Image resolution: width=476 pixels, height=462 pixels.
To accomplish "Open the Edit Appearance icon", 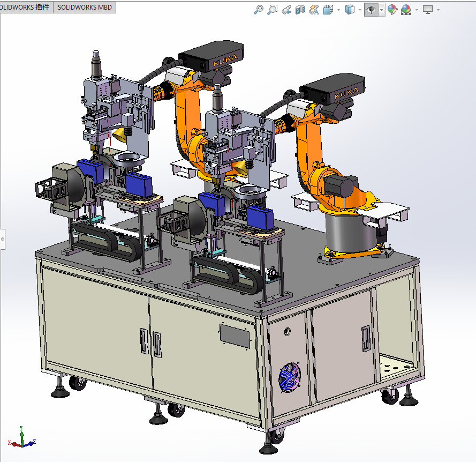I will (392, 10).
